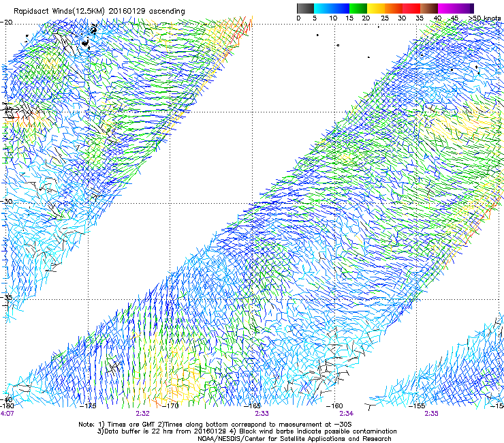This screenshot has width=504, height=443.
Task: Click the '-20' latitude label at the top left
Action: (x=7, y=22)
